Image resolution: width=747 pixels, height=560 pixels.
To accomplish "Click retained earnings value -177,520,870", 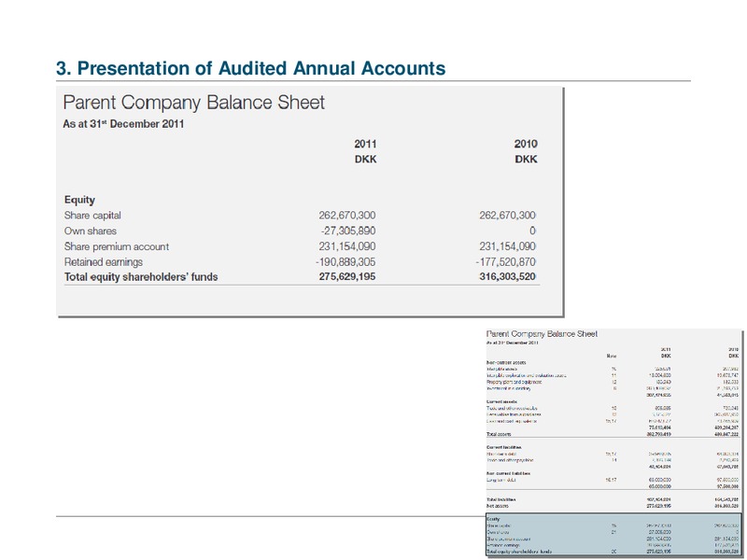I will pos(505,262).
